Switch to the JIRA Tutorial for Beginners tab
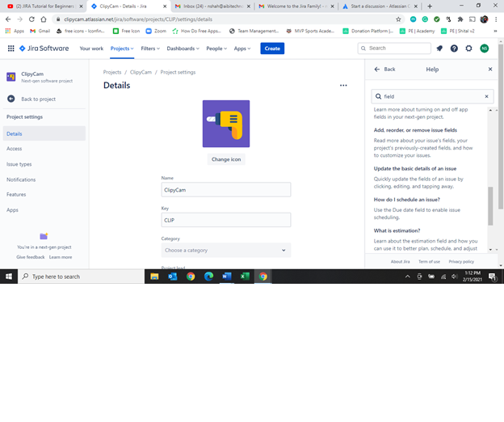Screen dimensions: 504x422 pos(45,6)
